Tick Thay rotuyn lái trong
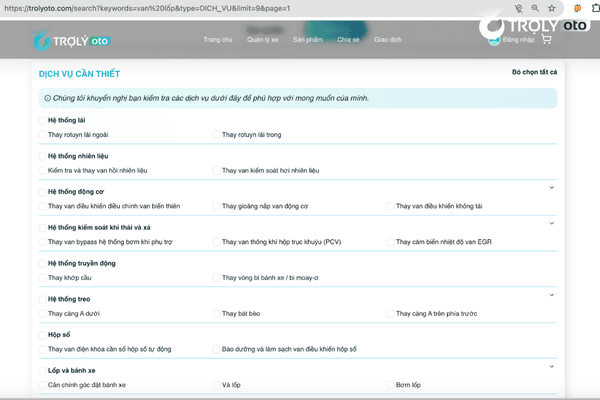 click(x=216, y=135)
